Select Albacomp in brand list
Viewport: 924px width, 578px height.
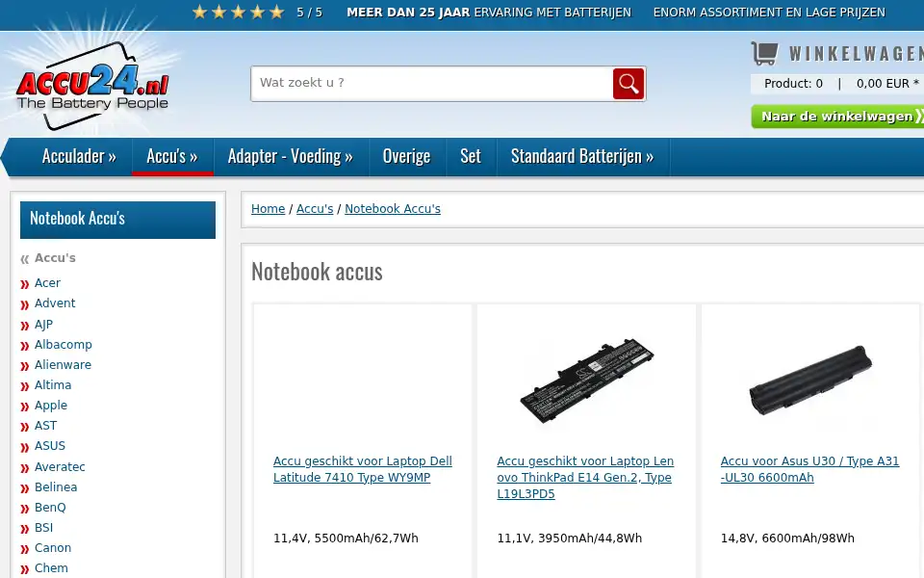(64, 345)
